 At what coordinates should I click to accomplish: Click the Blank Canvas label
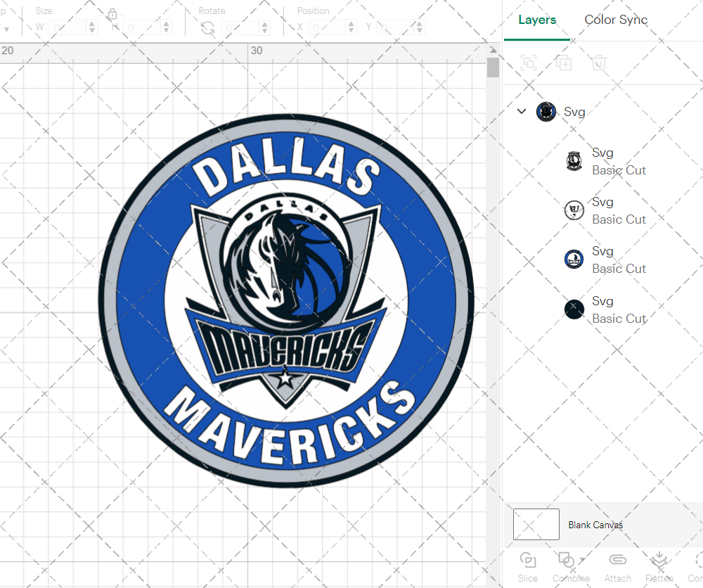click(x=595, y=524)
